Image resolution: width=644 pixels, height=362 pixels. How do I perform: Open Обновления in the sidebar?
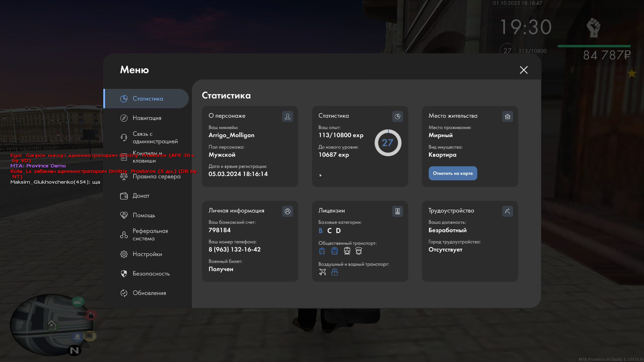tap(149, 293)
